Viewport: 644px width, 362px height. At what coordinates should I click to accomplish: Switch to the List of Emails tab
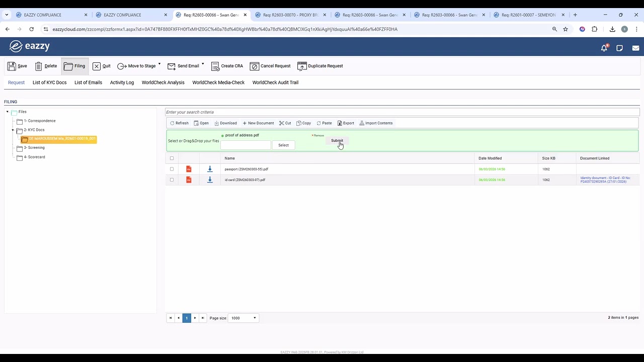[x=88, y=82]
